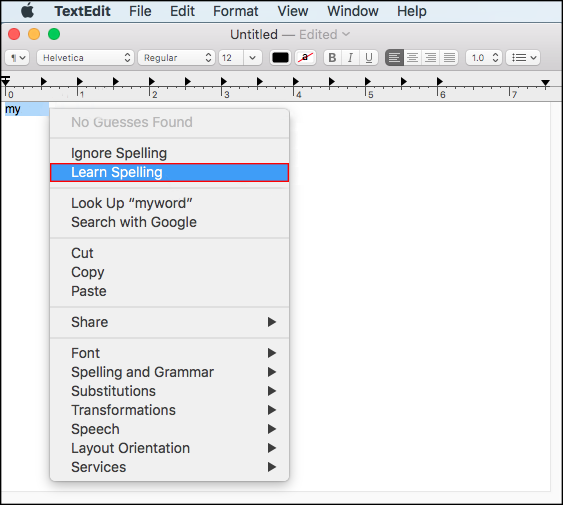This screenshot has width=563, height=505.
Task: Select Search with Google
Action: [x=169, y=222]
